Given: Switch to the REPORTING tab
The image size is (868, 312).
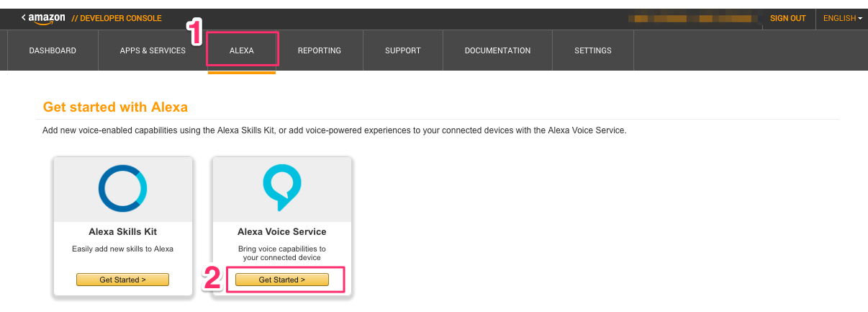Looking at the screenshot, I should [320, 50].
